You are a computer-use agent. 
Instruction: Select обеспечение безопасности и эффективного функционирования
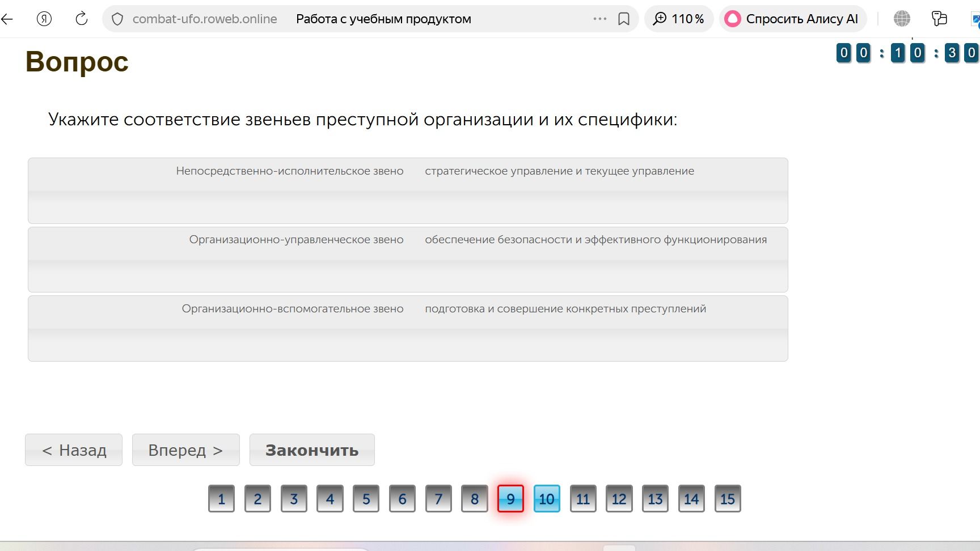point(595,240)
